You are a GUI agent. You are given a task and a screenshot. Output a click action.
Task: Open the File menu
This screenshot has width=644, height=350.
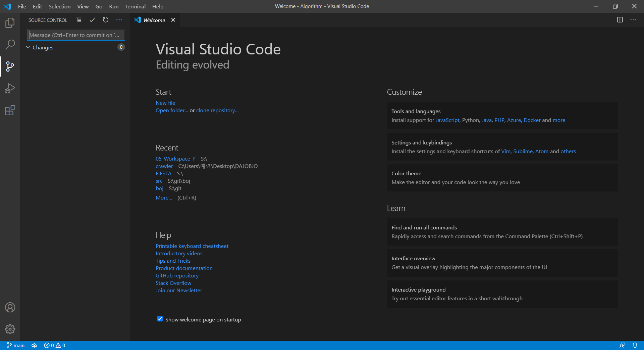(x=22, y=6)
